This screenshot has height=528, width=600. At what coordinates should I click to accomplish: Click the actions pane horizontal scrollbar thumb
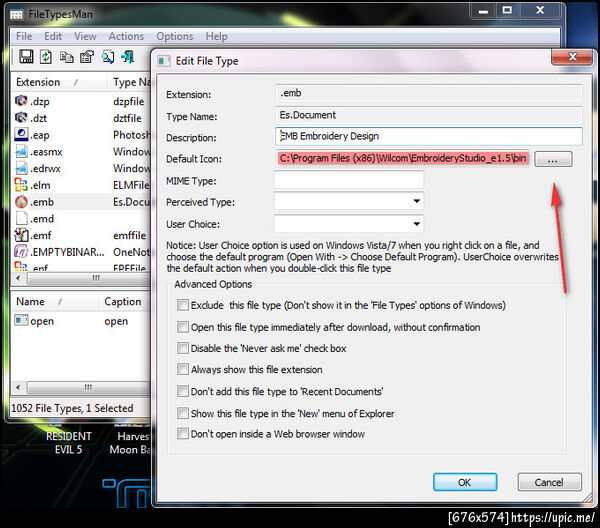(x=90, y=387)
